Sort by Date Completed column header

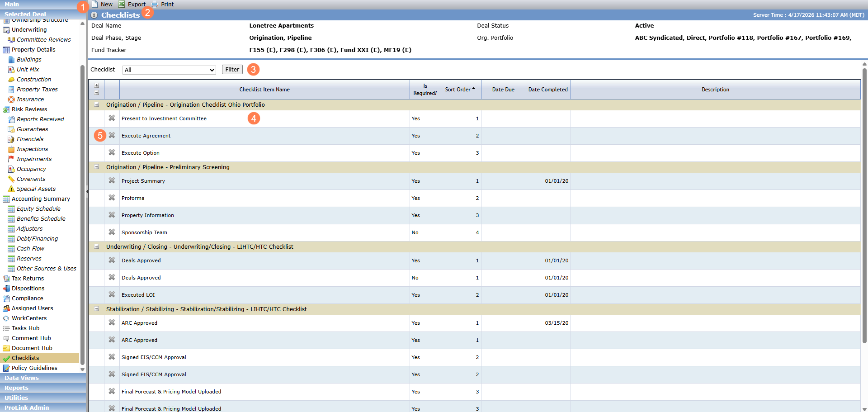coord(548,90)
